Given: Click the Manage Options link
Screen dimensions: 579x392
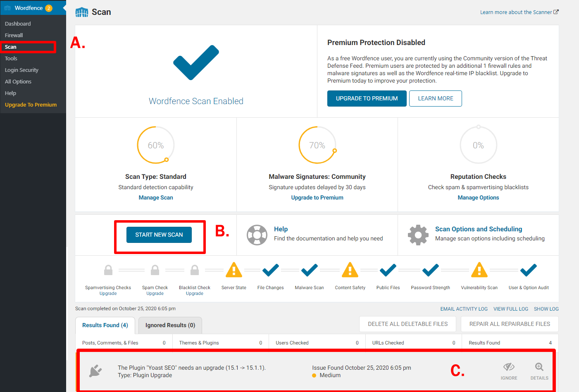Looking at the screenshot, I should coord(478,197).
